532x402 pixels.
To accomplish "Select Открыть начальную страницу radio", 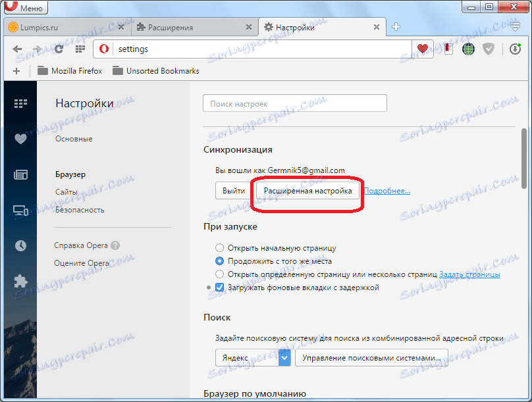I will (x=219, y=248).
